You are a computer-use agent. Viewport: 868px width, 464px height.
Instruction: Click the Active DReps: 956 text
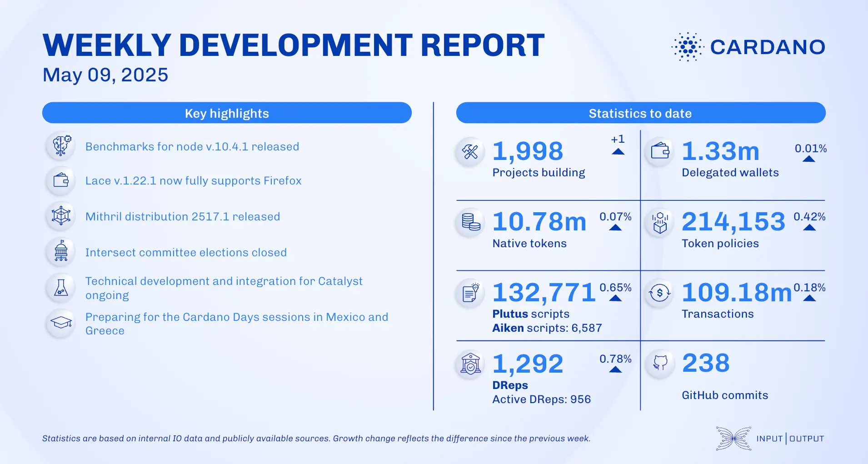tap(541, 399)
